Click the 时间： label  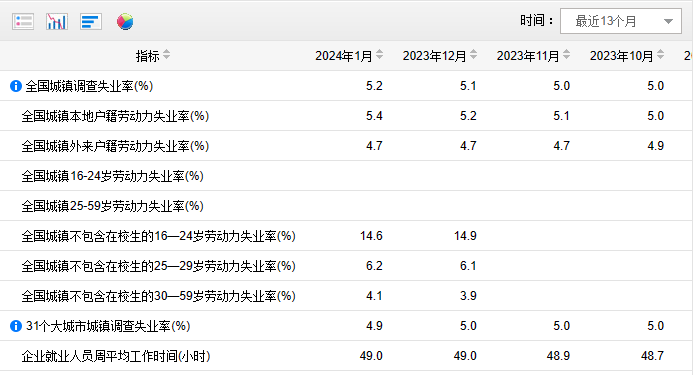click(537, 20)
